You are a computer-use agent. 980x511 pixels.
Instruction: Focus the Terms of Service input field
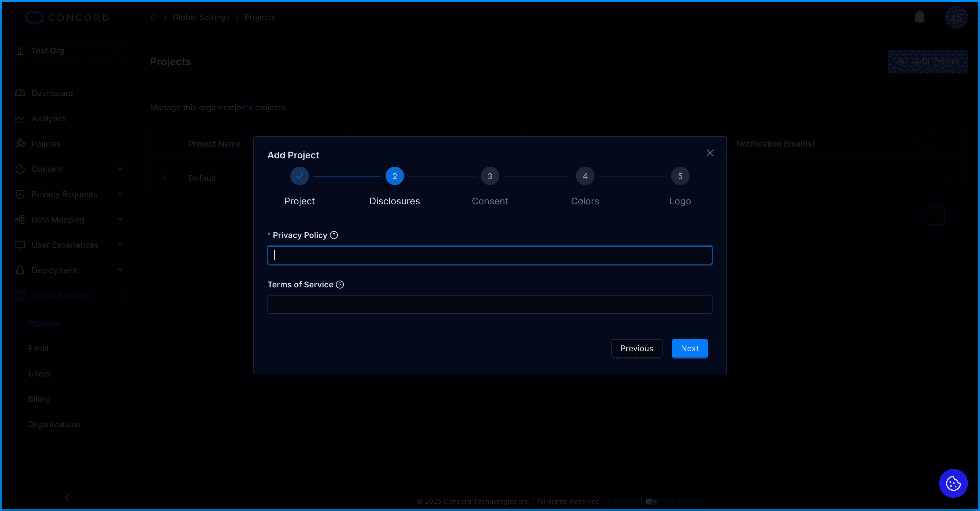point(490,305)
